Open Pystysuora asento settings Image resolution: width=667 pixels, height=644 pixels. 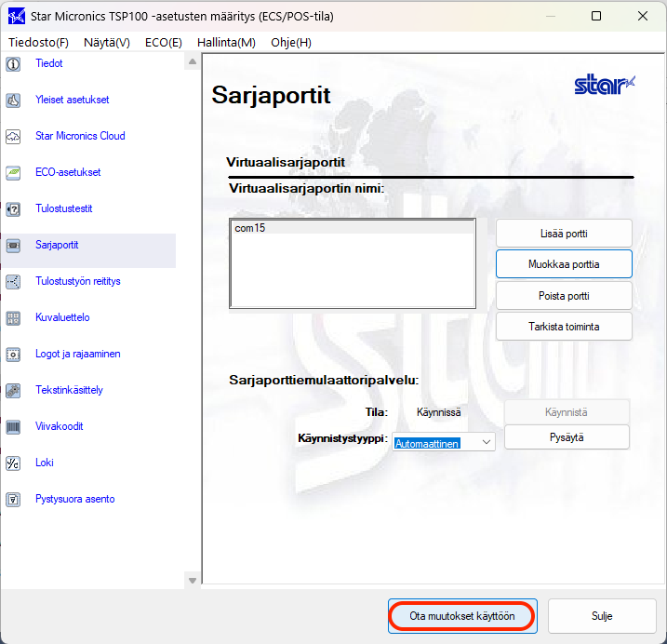click(x=74, y=499)
